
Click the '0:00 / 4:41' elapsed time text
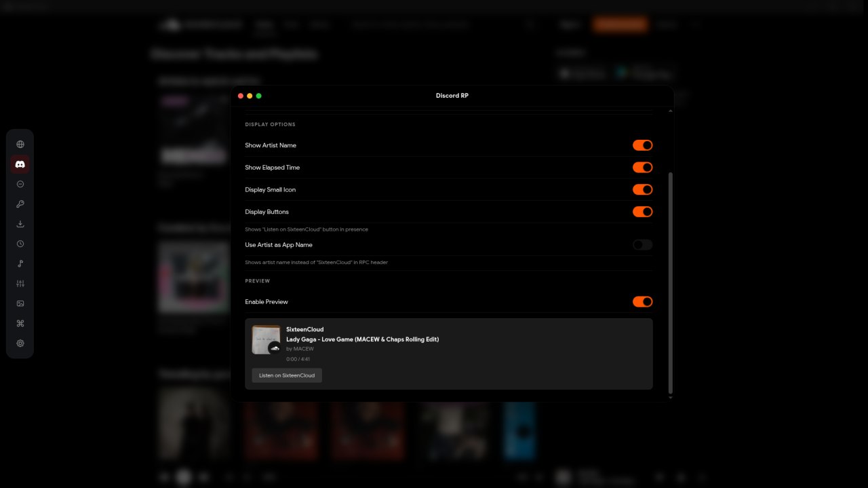point(298,359)
